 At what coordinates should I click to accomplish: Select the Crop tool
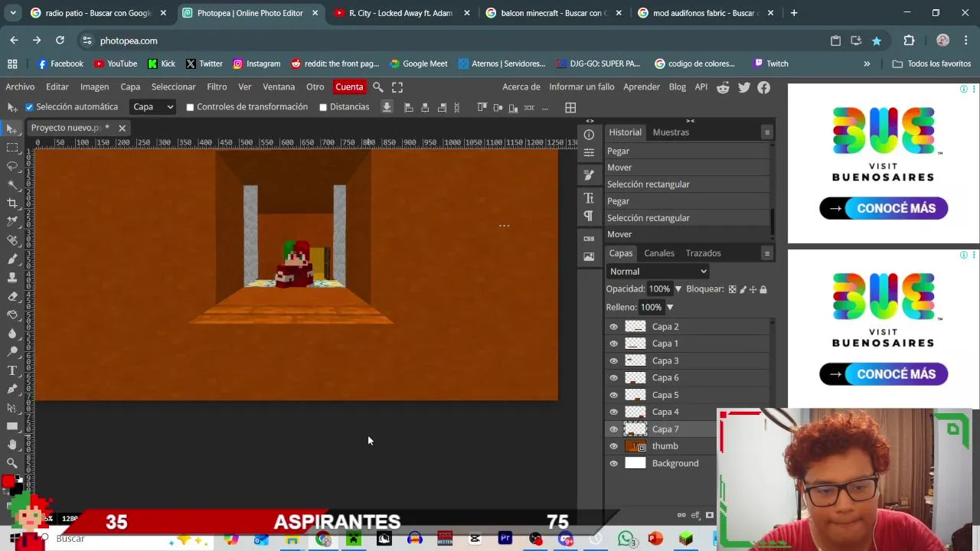coord(12,203)
